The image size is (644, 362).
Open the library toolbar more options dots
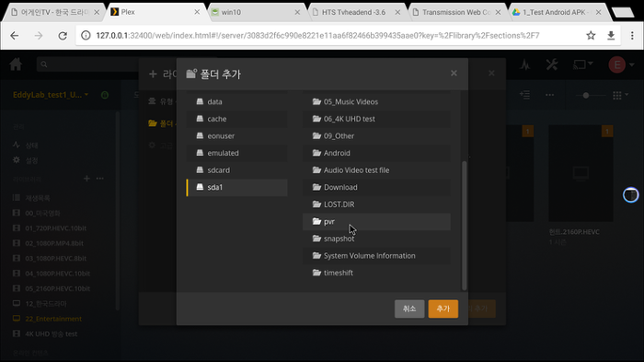(549, 95)
